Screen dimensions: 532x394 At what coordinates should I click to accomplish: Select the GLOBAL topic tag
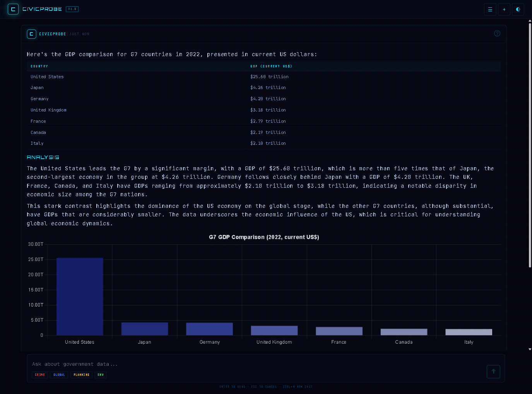click(59, 375)
